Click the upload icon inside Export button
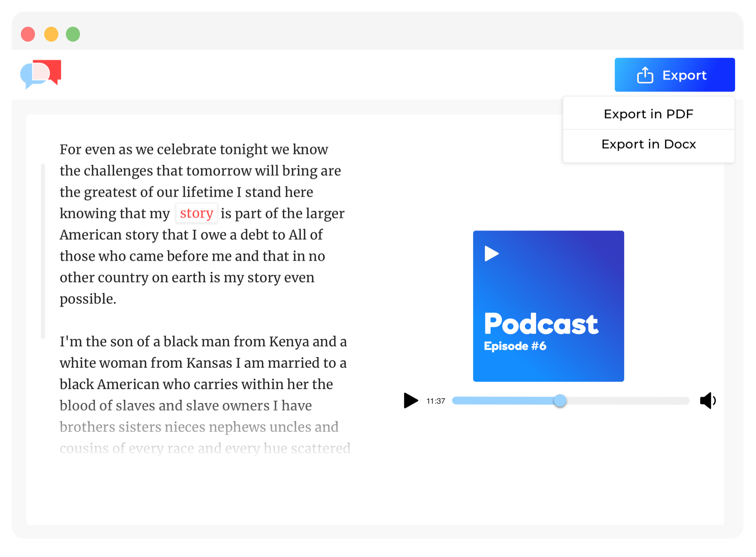Image resolution: width=756 pixels, height=557 pixels. (645, 75)
